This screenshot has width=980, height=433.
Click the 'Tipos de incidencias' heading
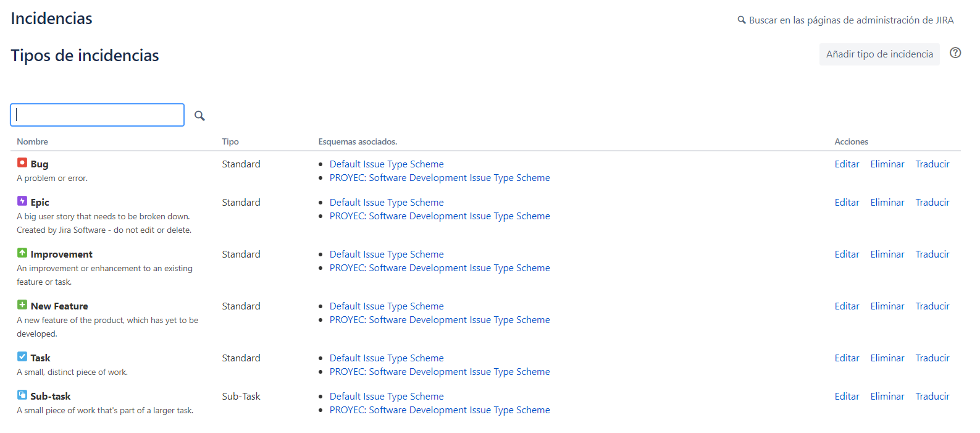pyautogui.click(x=85, y=56)
